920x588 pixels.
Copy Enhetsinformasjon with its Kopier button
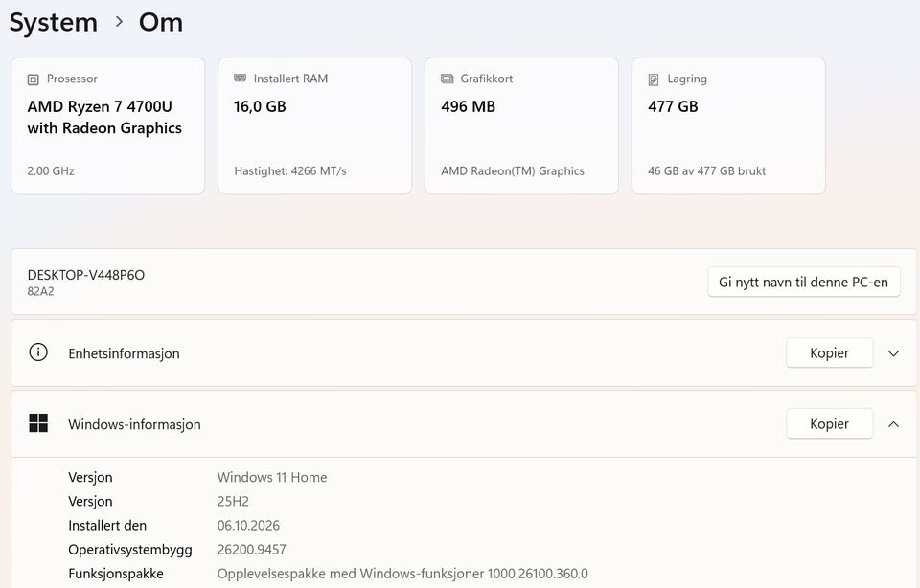click(x=830, y=353)
